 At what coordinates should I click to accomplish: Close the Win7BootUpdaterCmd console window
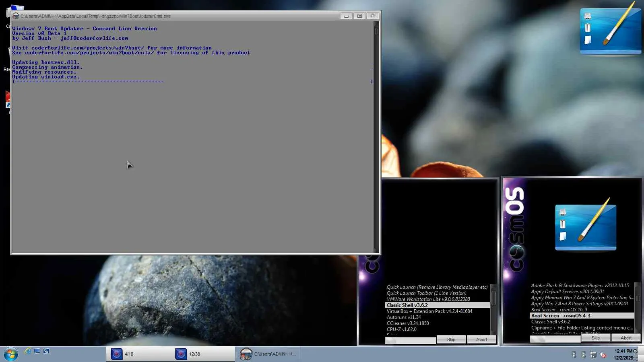(x=373, y=16)
